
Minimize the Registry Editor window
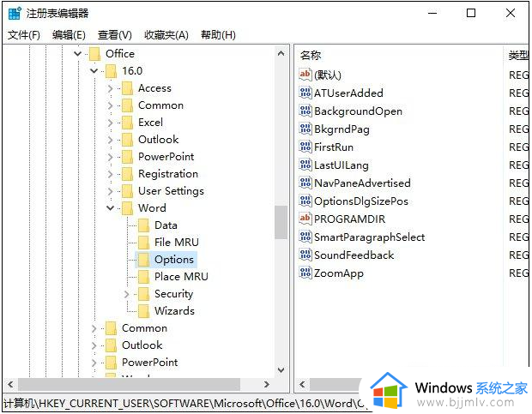pos(432,14)
